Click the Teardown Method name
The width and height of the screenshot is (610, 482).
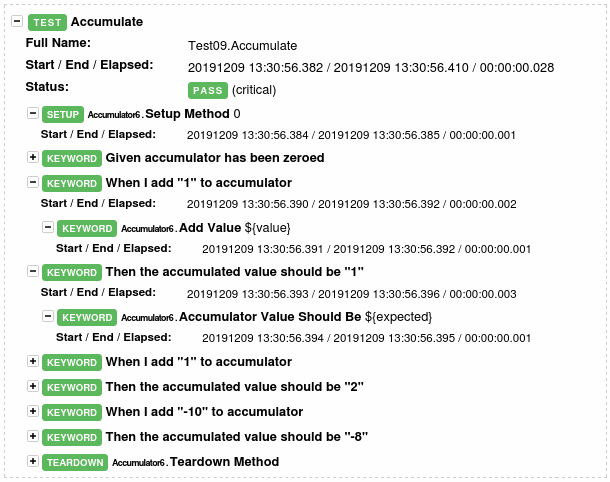[x=224, y=461]
